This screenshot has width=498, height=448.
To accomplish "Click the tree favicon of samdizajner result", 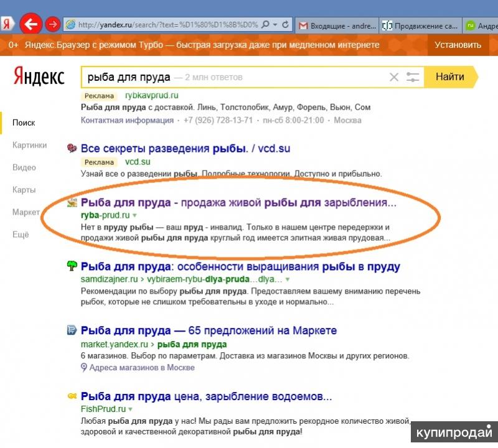I will click(72, 266).
